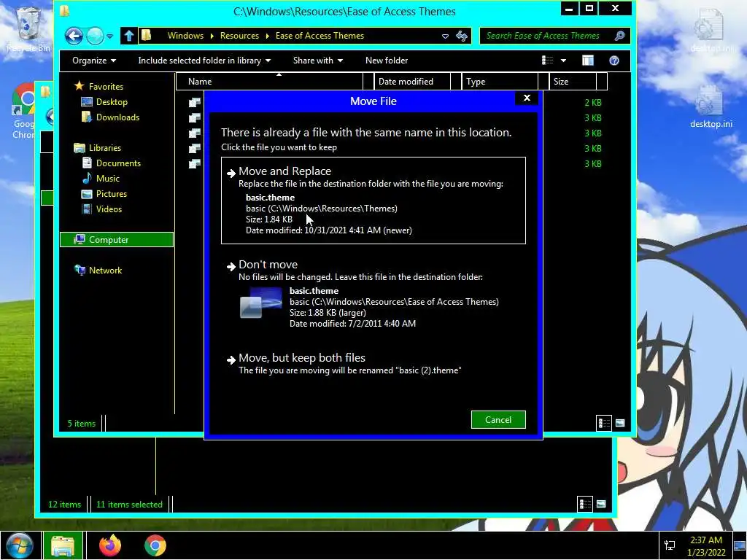
Task: Click the Help question mark icon
Action: click(x=614, y=61)
